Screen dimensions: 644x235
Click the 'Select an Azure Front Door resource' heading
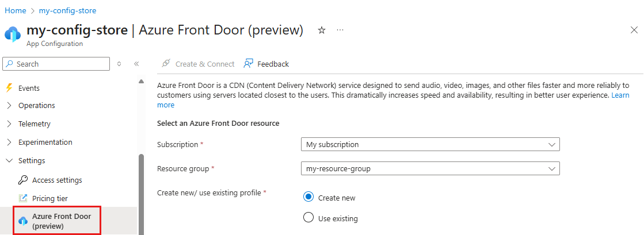[219, 123]
